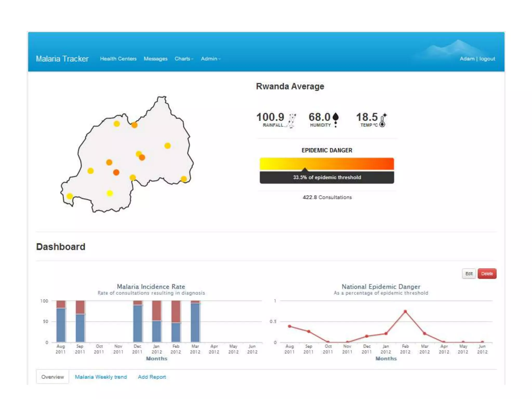Viewport: 532px width, 399px height.
Task: Open the Add Report tab
Action: click(152, 377)
